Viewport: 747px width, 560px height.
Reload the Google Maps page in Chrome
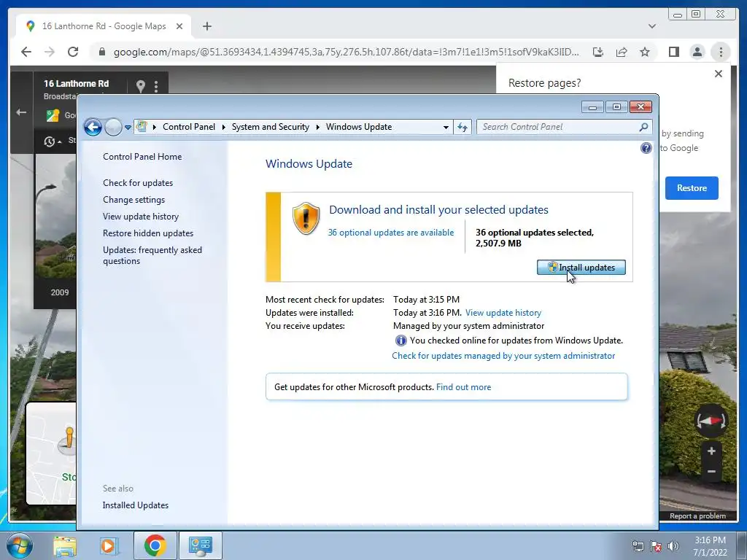(x=73, y=52)
